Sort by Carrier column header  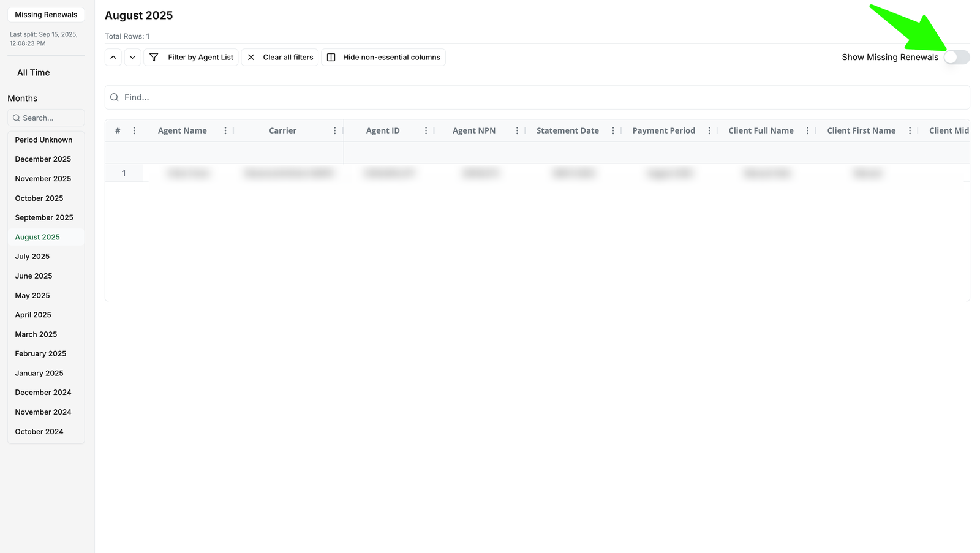pos(282,130)
